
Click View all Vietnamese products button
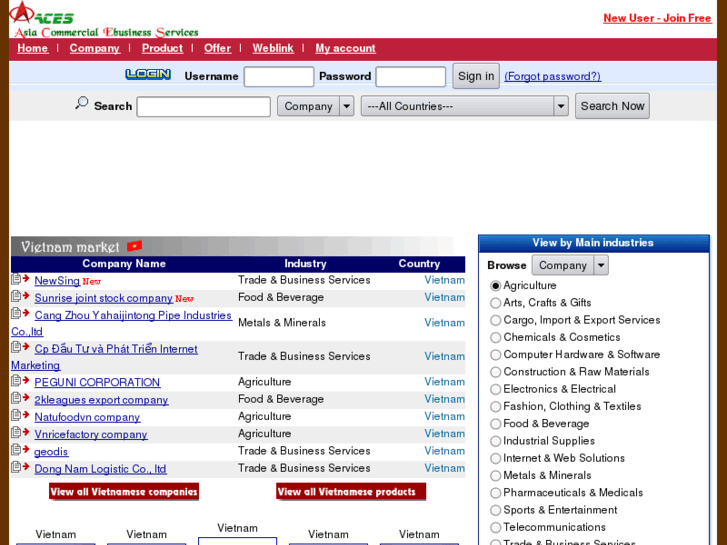click(351, 492)
